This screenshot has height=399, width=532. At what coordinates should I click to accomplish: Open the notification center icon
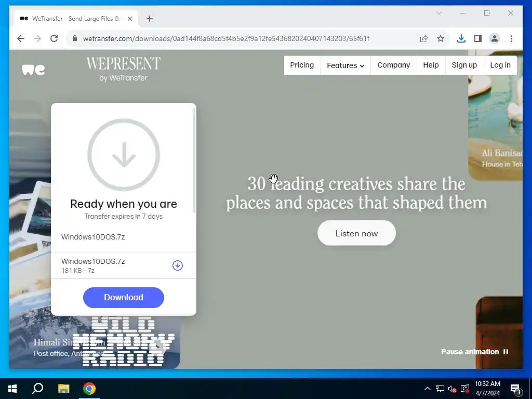tap(515, 389)
